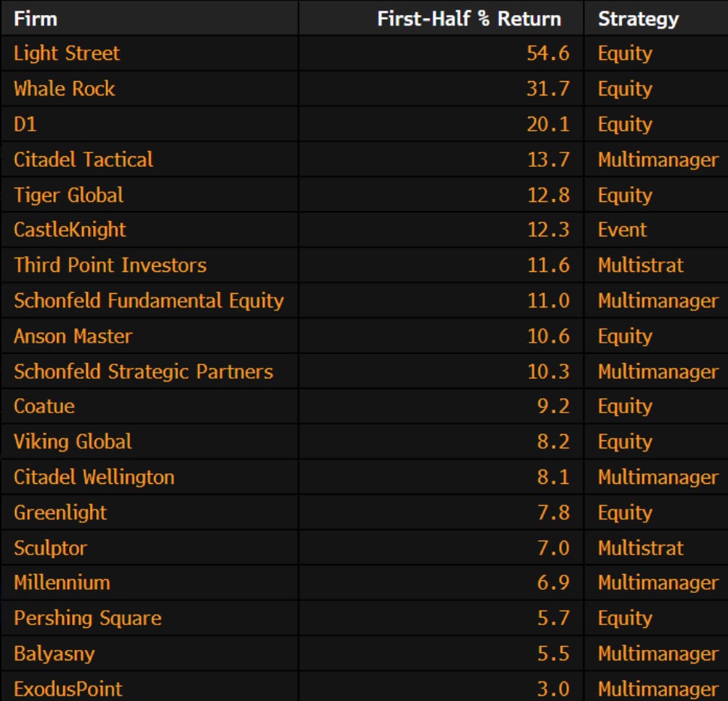The width and height of the screenshot is (728, 701).
Task: Select the Anson Master firm name
Action: pyautogui.click(x=74, y=336)
